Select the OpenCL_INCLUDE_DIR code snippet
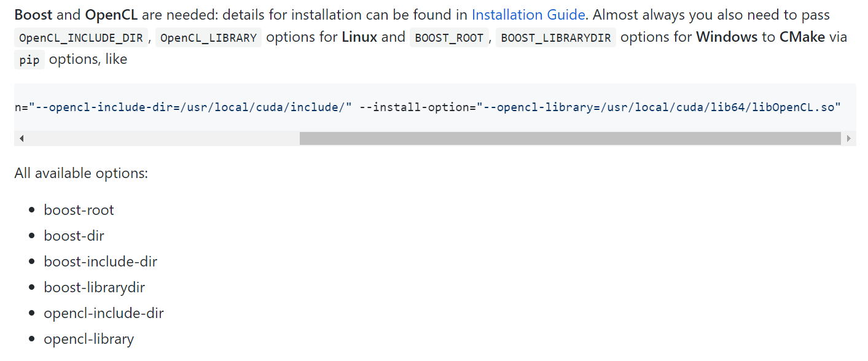The image size is (868, 361). (x=80, y=37)
